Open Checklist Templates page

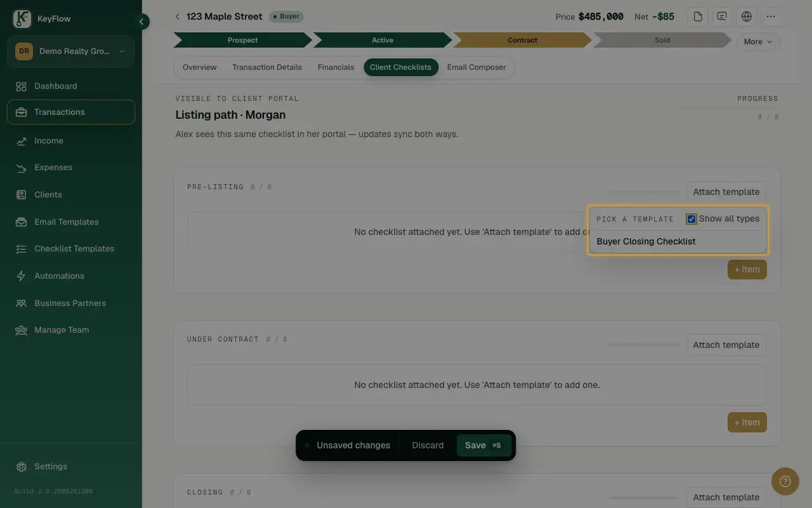[x=71, y=249]
